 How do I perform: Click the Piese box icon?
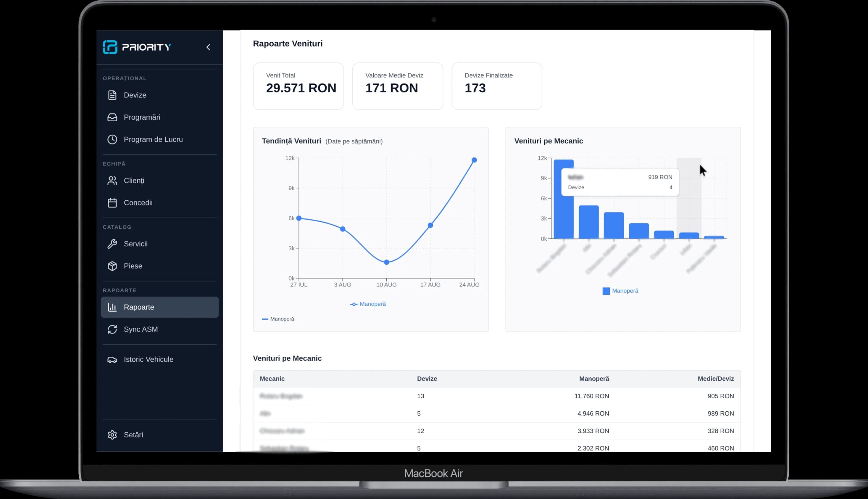(x=112, y=266)
